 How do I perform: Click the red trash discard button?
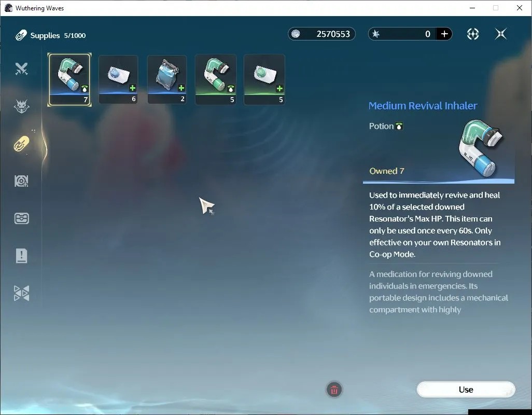pyautogui.click(x=334, y=390)
